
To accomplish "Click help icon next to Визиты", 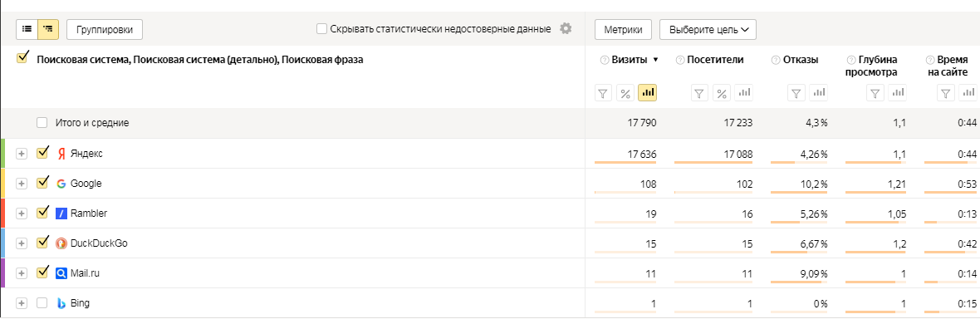I will coord(605,60).
